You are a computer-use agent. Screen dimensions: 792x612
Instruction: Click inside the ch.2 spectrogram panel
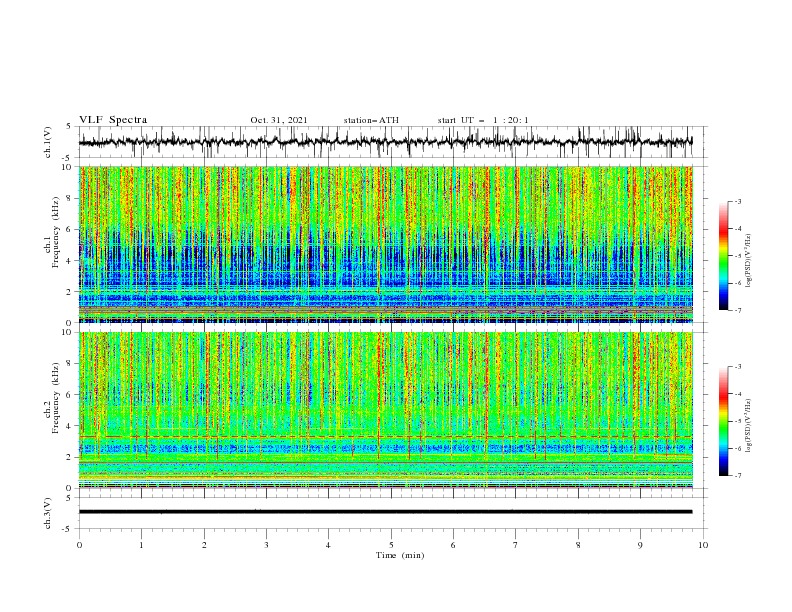pos(385,410)
